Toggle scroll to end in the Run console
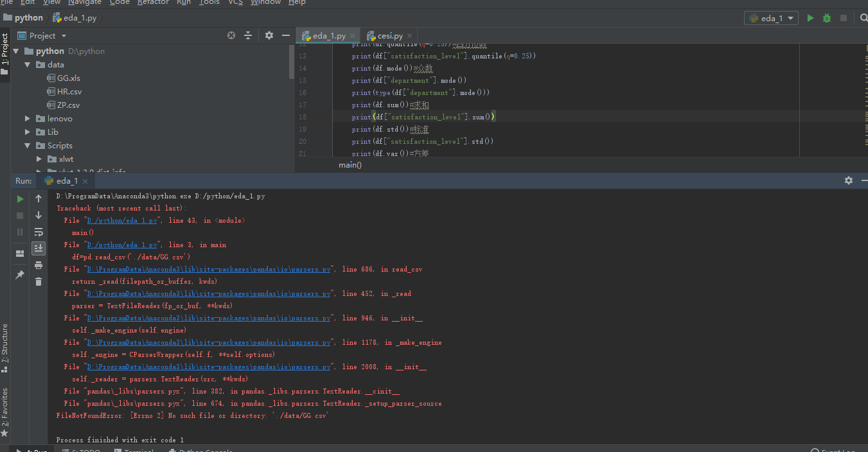The image size is (868, 452). (39, 248)
